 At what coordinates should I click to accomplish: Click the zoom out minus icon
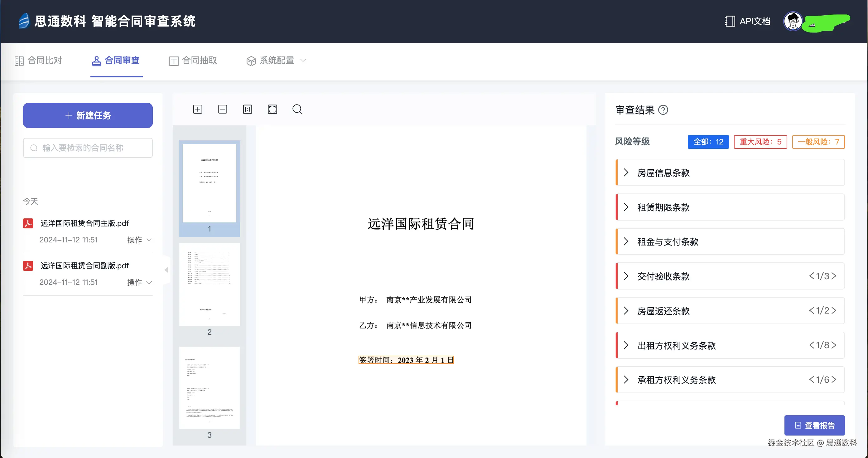222,109
